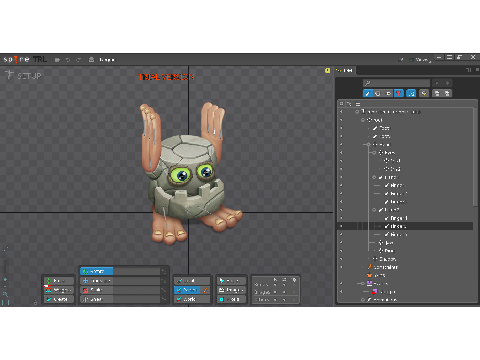The width and height of the screenshot is (480, 360).
Task: Toggle the slots filter circle icon
Action: coord(378,93)
